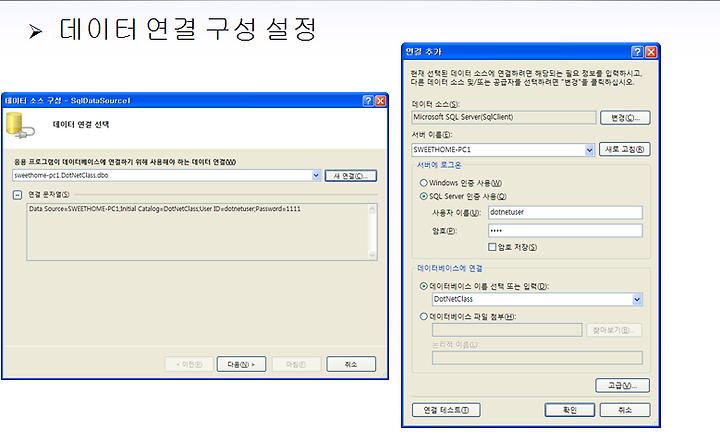Click the password field

(565, 231)
